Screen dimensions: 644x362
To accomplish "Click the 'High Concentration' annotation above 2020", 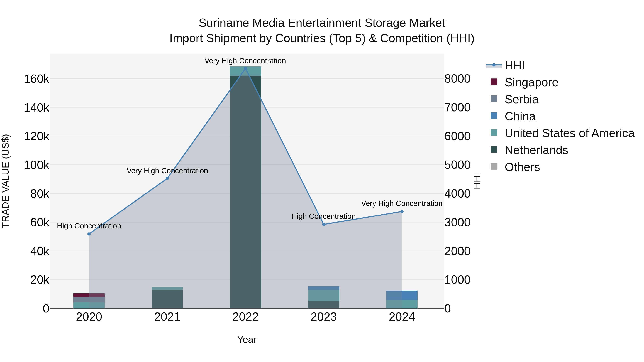I will pos(89,226).
